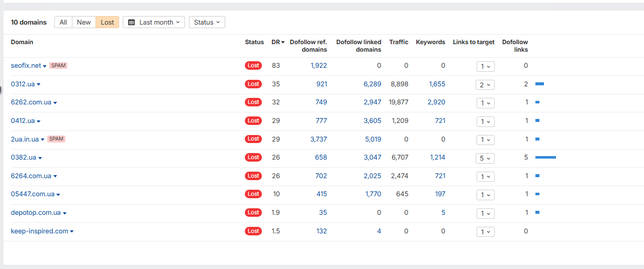Click keywords value 2,920 for 6262.com.ua
The image size is (644, 269).
tap(436, 102)
